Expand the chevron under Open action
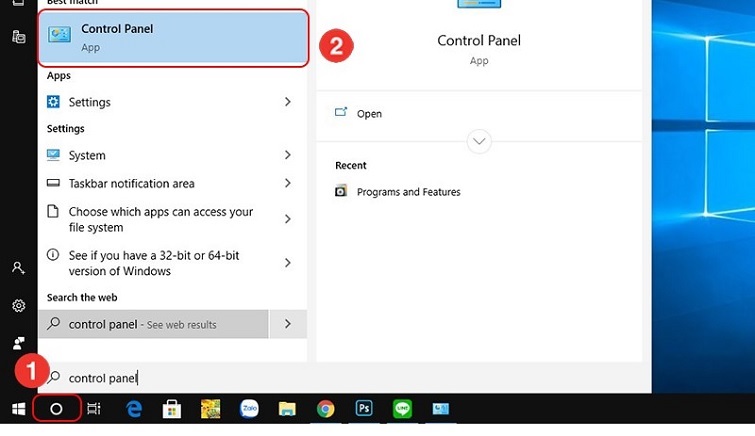Screen dimensions: 755x436 [x=479, y=141]
